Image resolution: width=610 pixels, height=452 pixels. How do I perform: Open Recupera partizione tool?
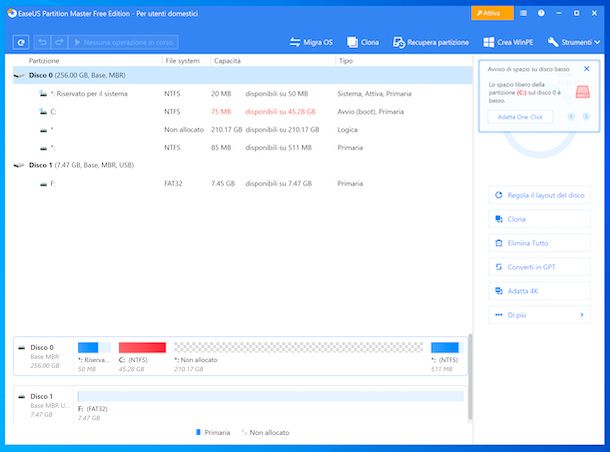[431, 42]
